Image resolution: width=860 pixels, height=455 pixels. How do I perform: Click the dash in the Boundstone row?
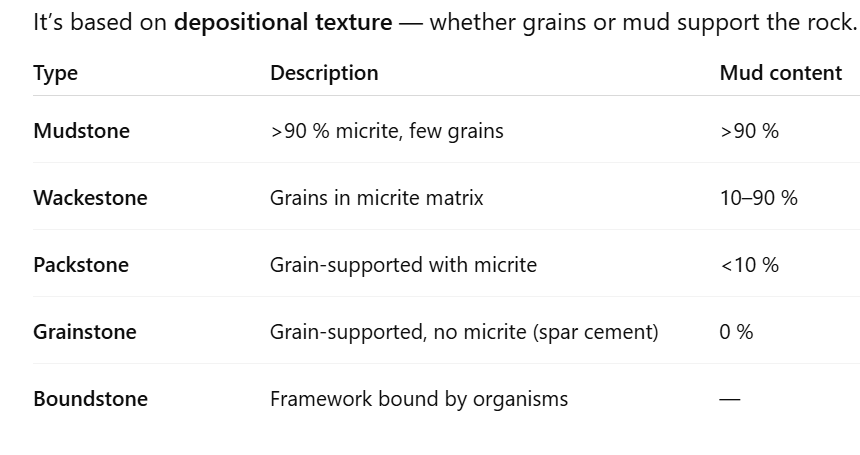730,399
